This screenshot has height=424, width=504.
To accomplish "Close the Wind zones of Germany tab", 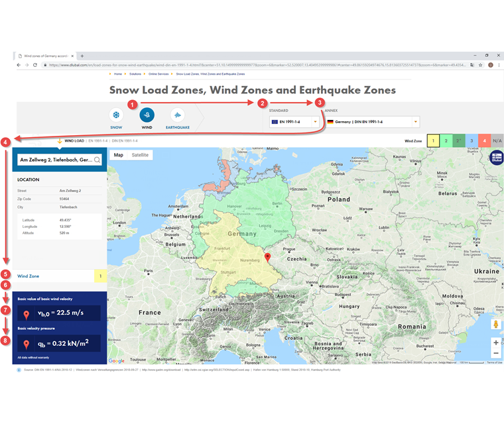I will point(72,56).
